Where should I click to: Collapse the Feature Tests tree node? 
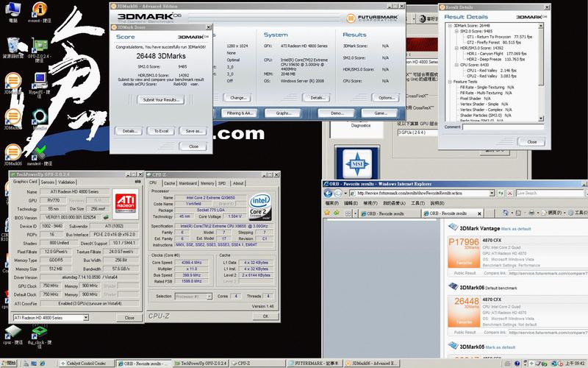[x=450, y=82]
